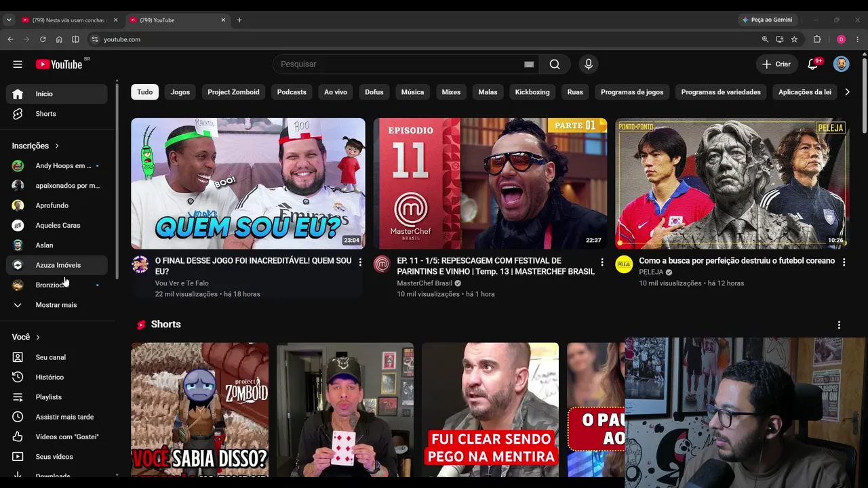Open the PELEJA channel avatar

coord(624,264)
